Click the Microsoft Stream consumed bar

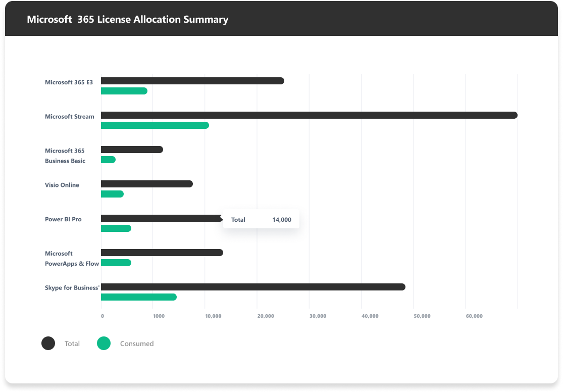pos(155,125)
